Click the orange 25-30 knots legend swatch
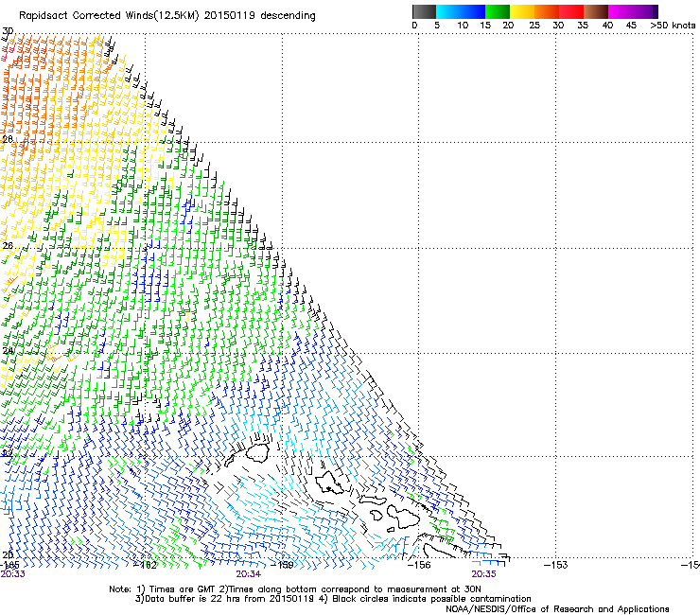The image size is (700, 615). tap(547, 11)
